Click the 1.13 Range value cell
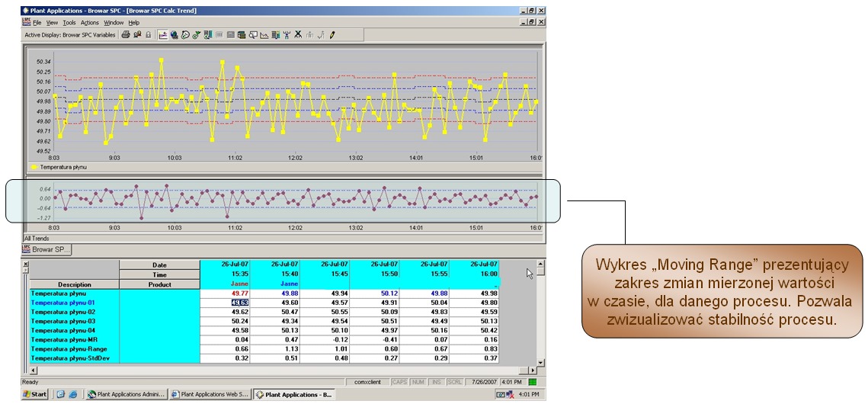Image resolution: width=868 pixels, height=404 pixels. tap(274, 349)
